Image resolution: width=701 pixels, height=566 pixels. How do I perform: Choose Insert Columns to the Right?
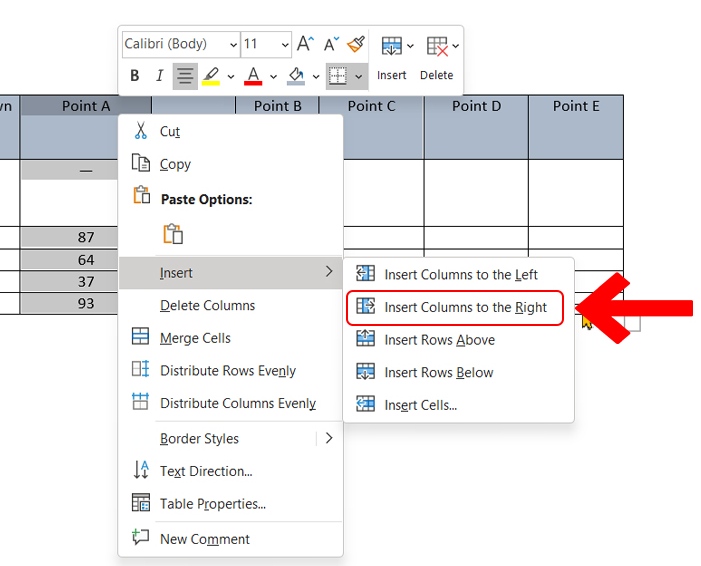(x=455, y=307)
